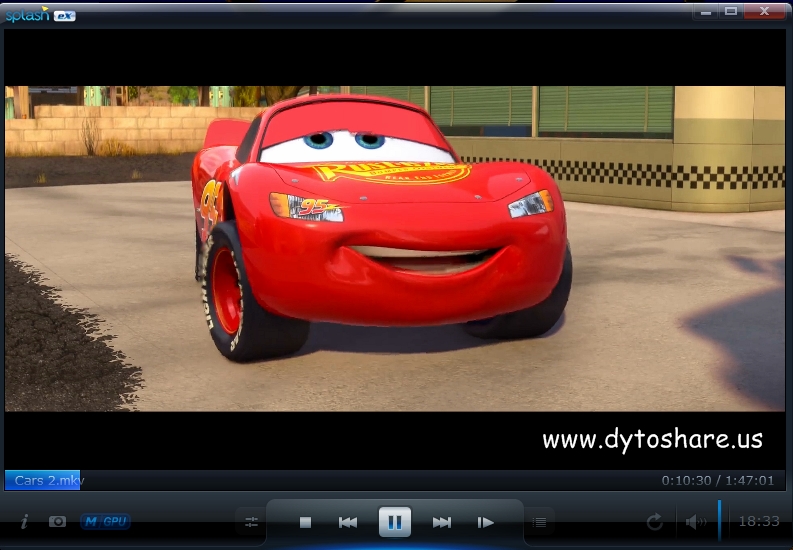Click the seek progress bar
The height and width of the screenshot is (550, 793).
coord(394,480)
